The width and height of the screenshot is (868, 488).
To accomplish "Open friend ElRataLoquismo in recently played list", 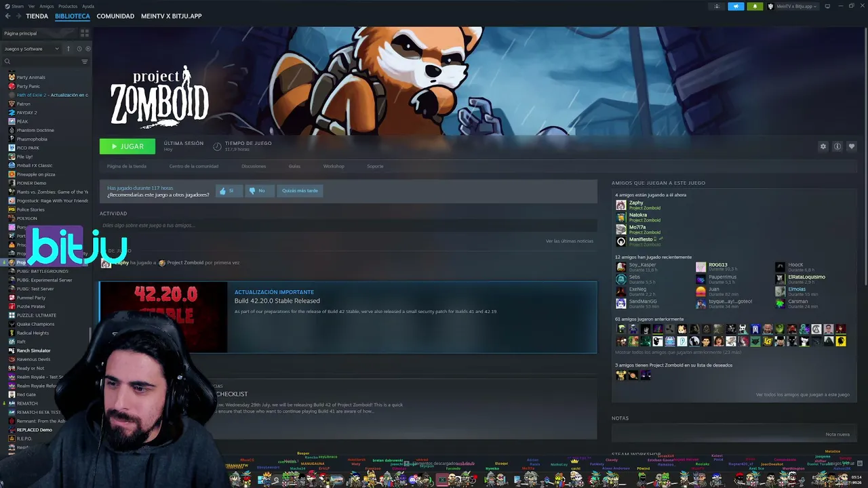I will pos(801,279).
